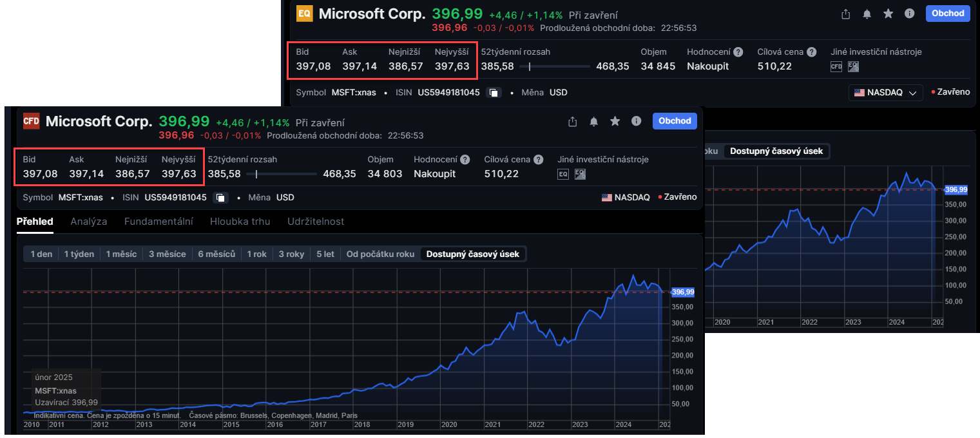This screenshot has height=438, width=980.
Task: Click the Ask value 397,14 in CFD window
Action: 86,174
